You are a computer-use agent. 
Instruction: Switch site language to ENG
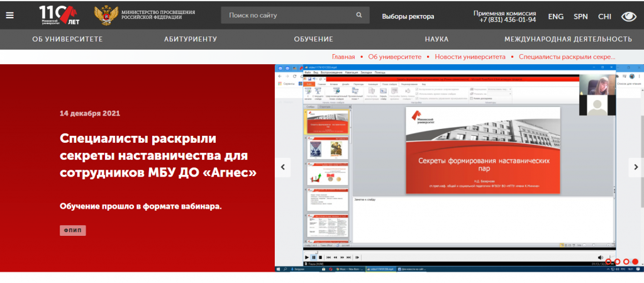pyautogui.click(x=556, y=16)
